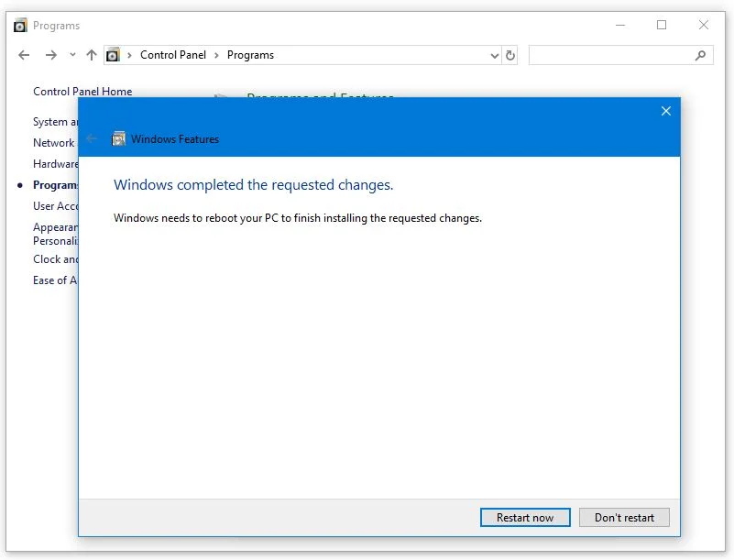
Task: Open Network category in sidebar
Action: click(x=55, y=143)
